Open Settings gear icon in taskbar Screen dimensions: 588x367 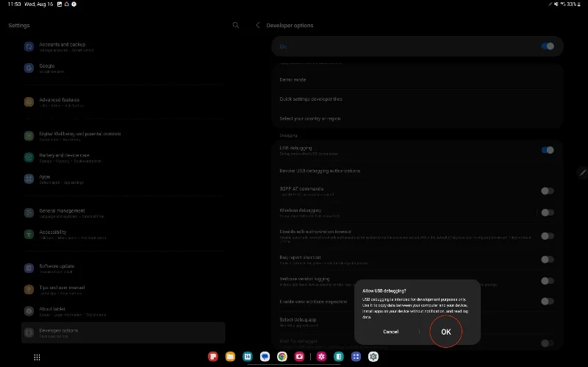(x=373, y=357)
